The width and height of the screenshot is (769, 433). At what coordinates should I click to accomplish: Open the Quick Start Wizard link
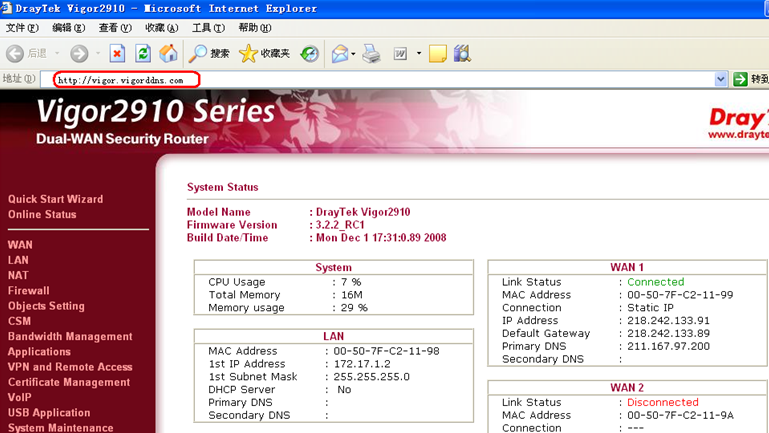click(x=55, y=199)
